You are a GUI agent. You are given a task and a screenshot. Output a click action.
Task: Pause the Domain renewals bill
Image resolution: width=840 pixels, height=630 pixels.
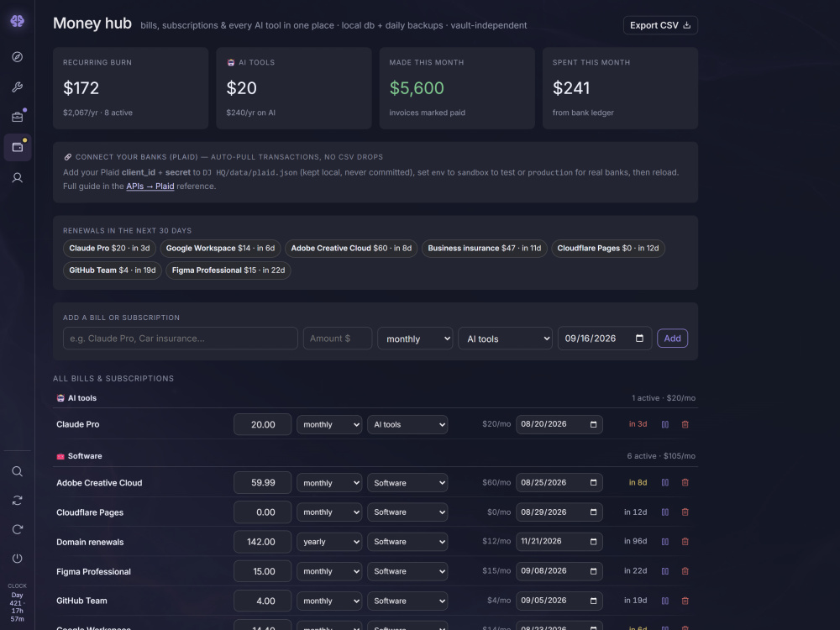click(x=664, y=542)
